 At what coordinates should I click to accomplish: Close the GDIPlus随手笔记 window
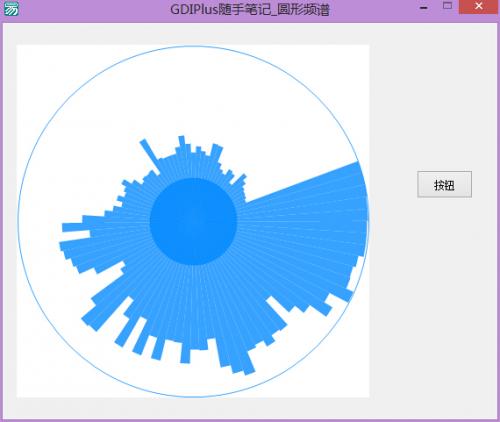point(479,7)
